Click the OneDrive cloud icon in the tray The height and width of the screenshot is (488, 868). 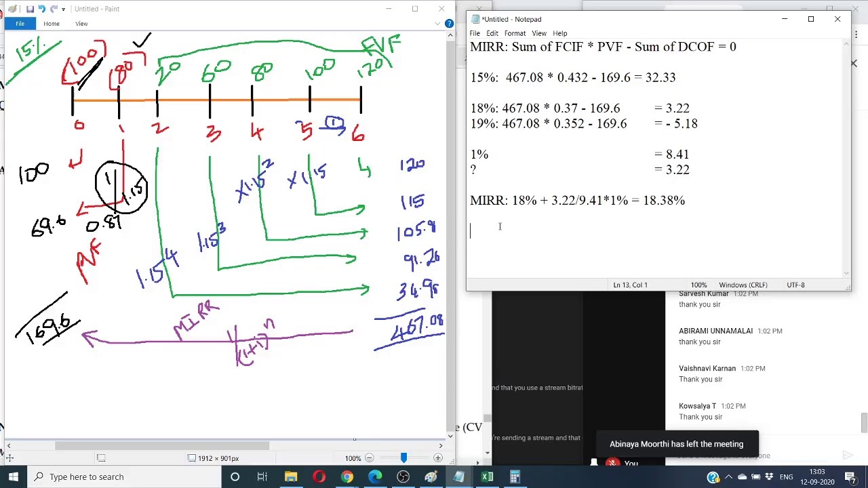[x=742, y=477]
